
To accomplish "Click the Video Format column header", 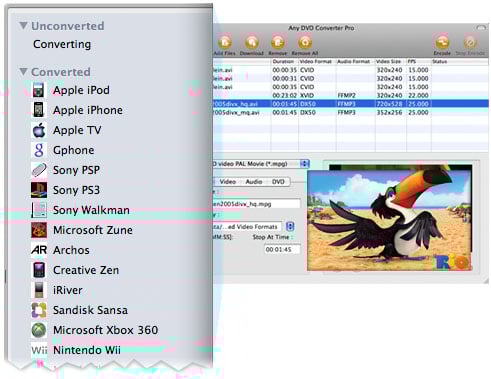I will click(316, 62).
